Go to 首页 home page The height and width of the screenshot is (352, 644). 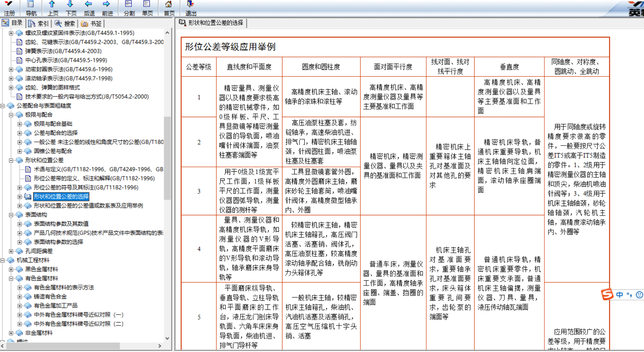point(169,8)
